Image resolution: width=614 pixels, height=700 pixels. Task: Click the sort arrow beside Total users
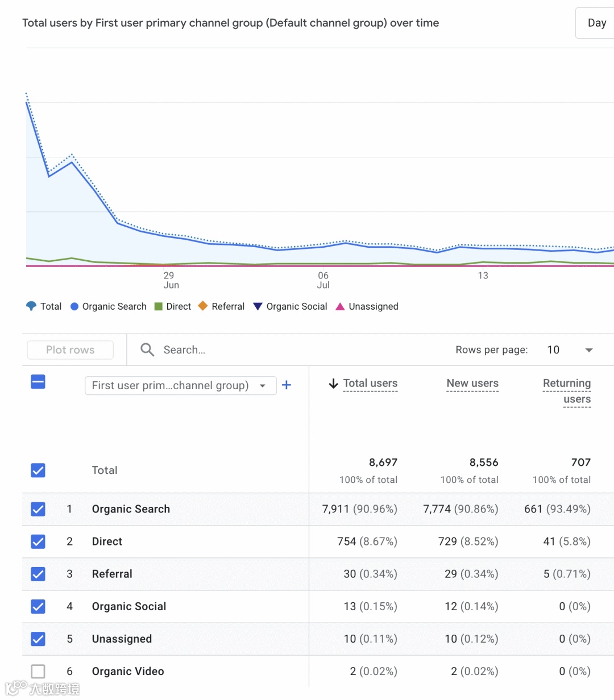(334, 384)
